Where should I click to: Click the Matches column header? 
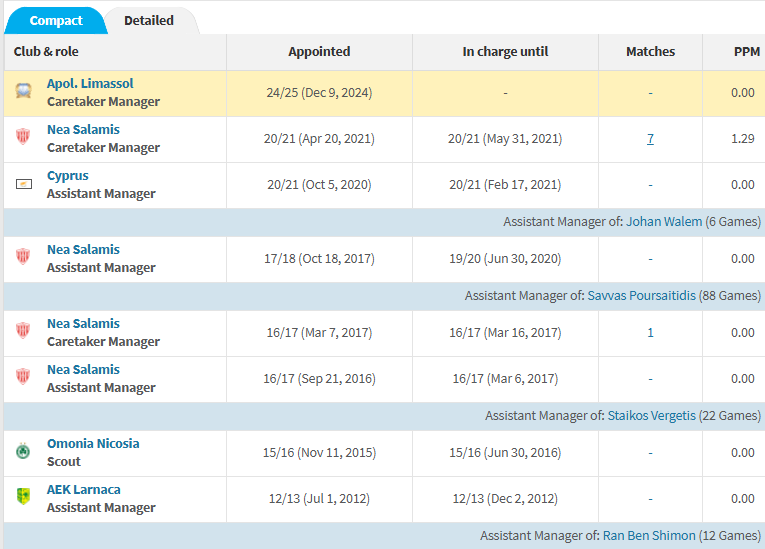coord(650,52)
